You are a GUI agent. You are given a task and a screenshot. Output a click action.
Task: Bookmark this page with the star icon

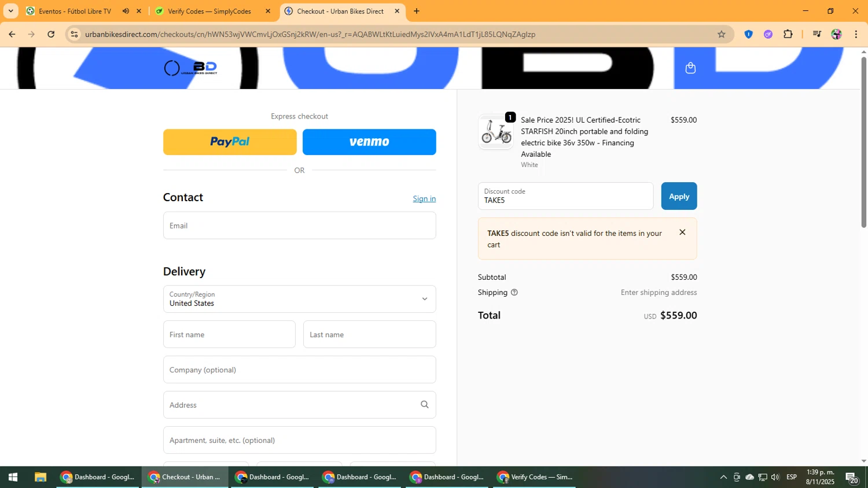(x=721, y=34)
